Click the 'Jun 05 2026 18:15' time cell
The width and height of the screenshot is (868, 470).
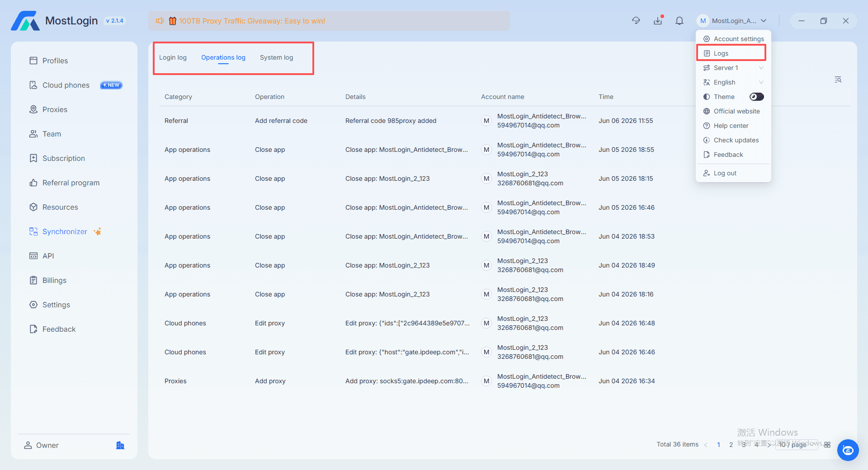(x=626, y=179)
